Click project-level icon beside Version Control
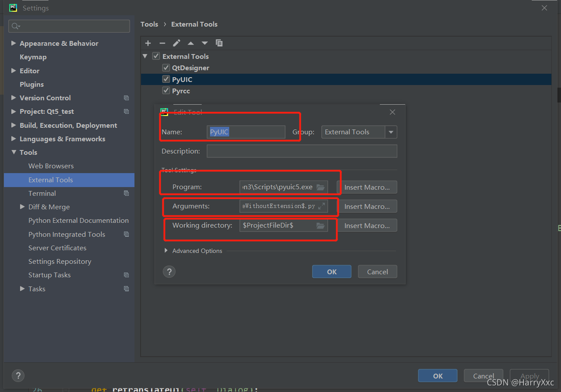The height and width of the screenshot is (392, 561). coord(126,98)
